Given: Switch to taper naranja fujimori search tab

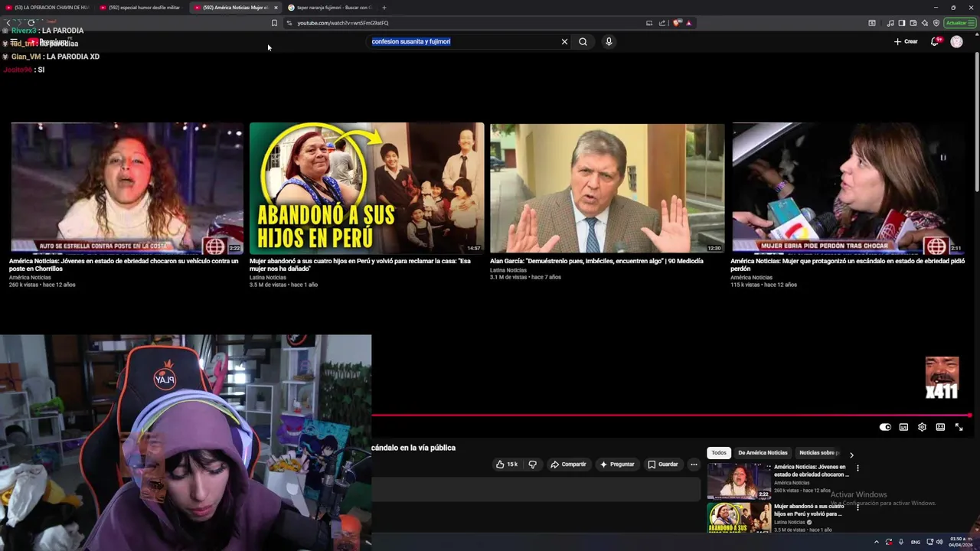Looking at the screenshot, I should click(x=331, y=8).
